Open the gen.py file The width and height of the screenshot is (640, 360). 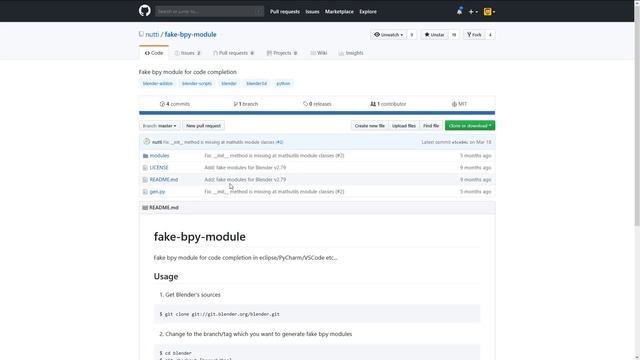(x=157, y=191)
